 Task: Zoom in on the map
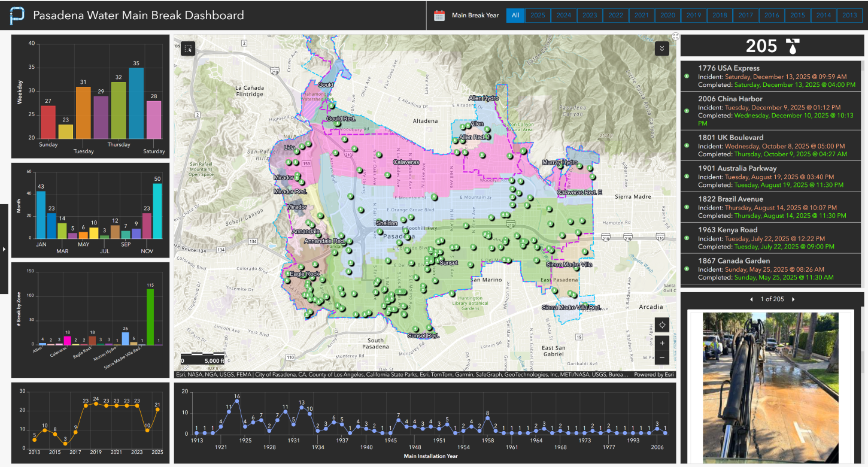[661, 343]
